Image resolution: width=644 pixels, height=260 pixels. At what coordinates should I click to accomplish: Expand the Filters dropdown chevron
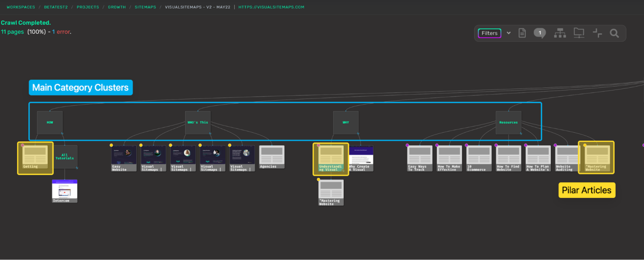tap(509, 33)
